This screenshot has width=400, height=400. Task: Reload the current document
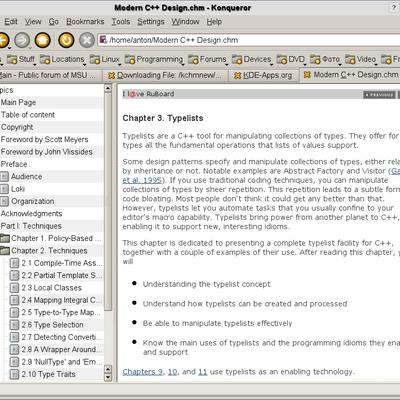click(66, 40)
